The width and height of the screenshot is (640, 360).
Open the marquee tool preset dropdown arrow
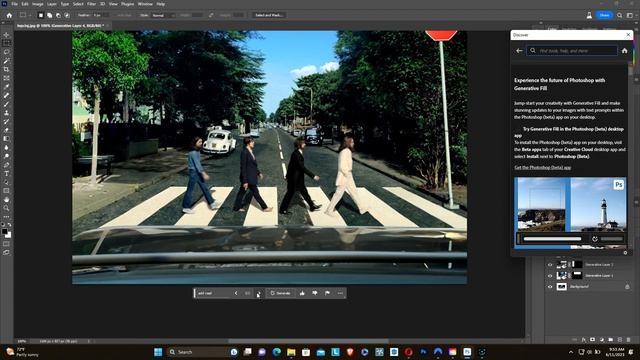[30, 15]
